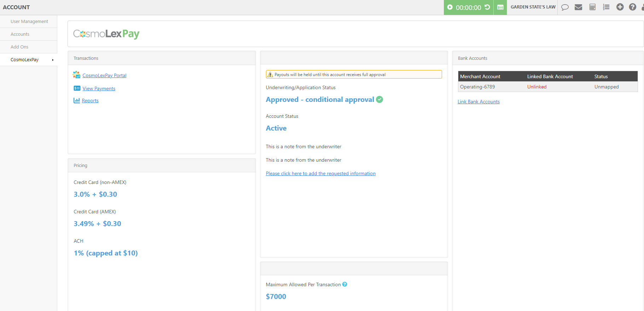Expand the CosmoLexPay sidebar arrow
The width and height of the screenshot is (644, 311).
pos(53,60)
